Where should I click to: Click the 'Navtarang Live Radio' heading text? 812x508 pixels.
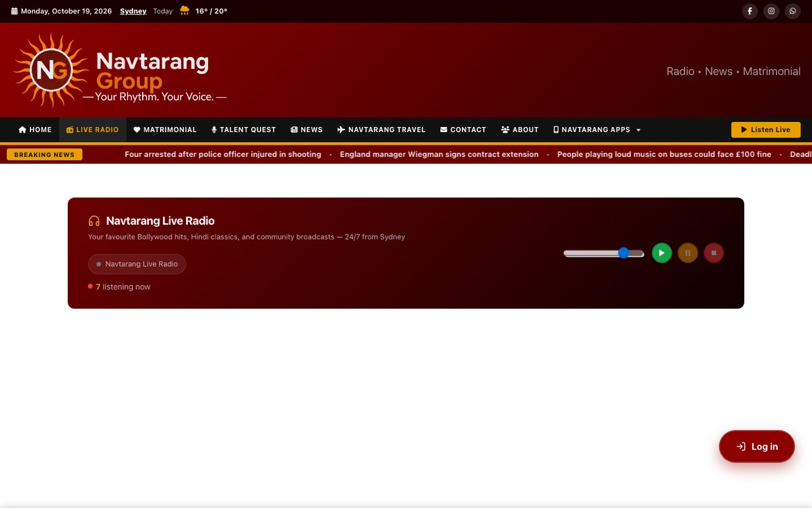[x=160, y=221]
